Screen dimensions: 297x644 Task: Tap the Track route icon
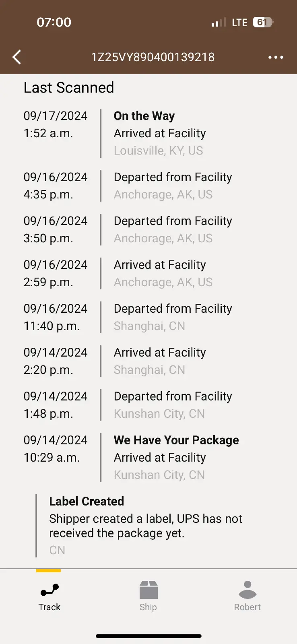[x=49, y=590]
